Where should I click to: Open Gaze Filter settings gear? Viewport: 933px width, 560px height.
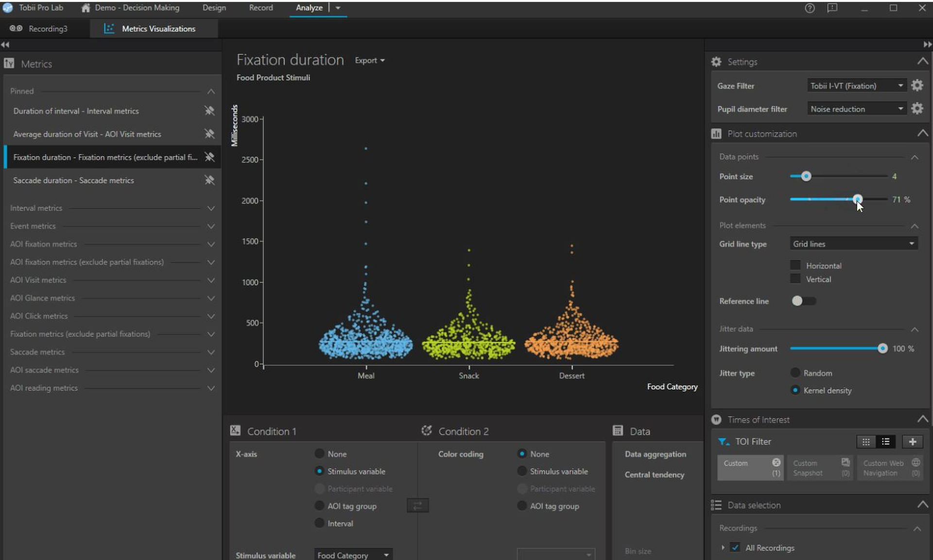pyautogui.click(x=917, y=85)
